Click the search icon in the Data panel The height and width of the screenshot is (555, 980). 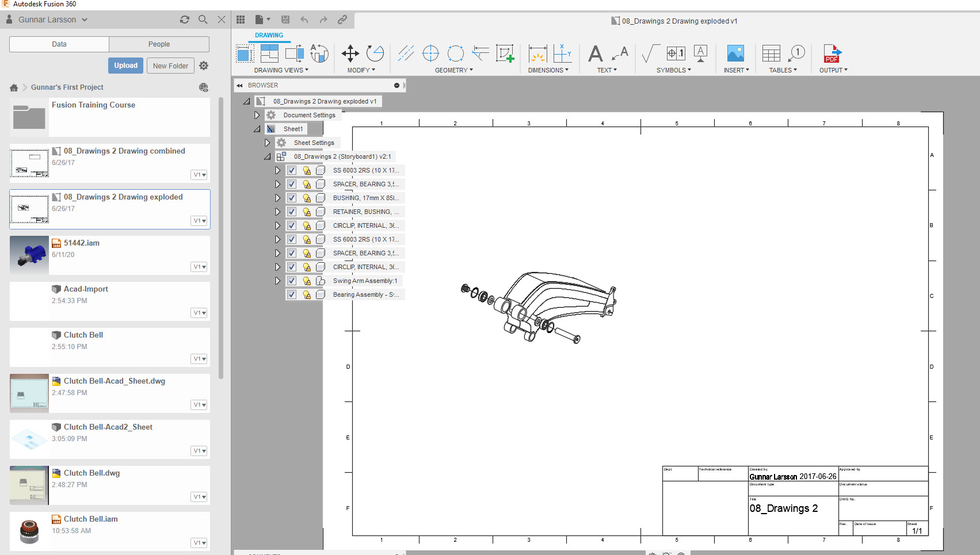tap(203, 20)
